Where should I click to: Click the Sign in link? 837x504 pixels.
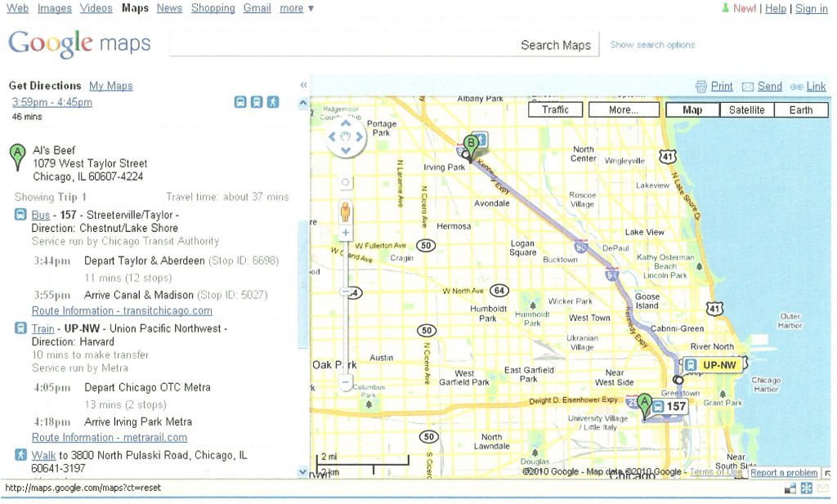pos(812,8)
